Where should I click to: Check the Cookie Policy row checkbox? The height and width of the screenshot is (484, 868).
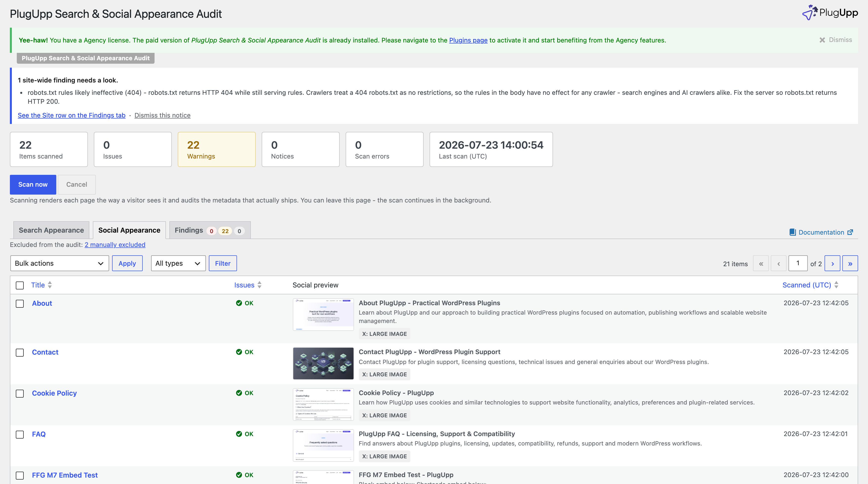click(20, 394)
